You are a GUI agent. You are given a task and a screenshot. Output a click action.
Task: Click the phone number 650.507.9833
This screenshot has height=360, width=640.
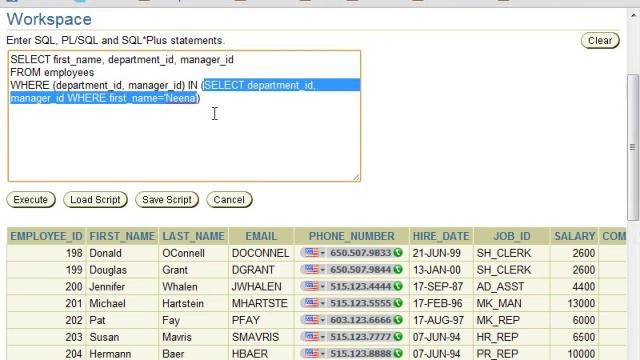360,253
